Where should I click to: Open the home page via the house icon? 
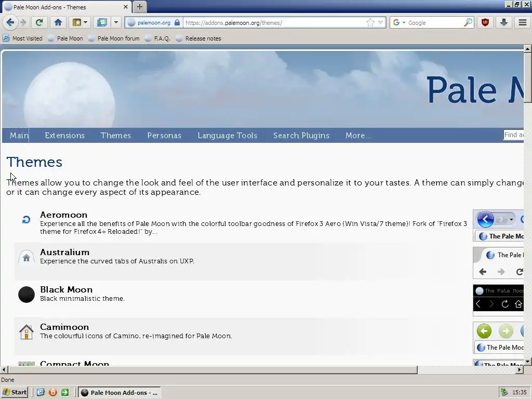(58, 23)
